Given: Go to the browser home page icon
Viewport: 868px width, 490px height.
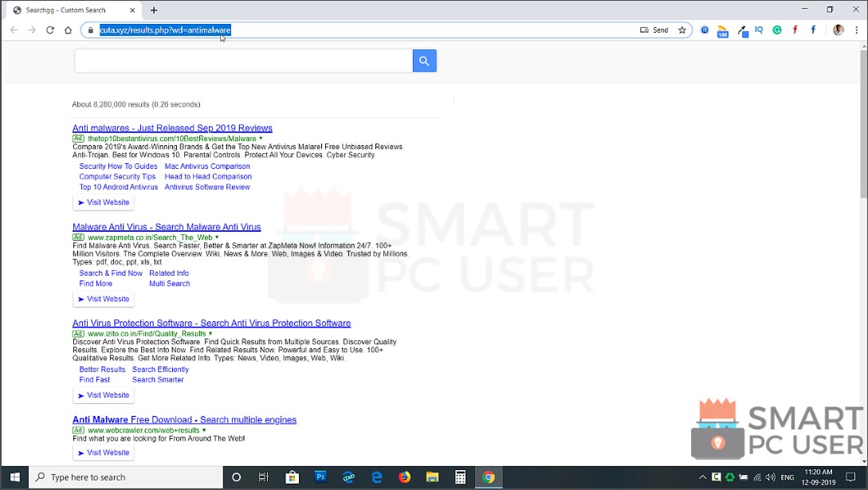Looking at the screenshot, I should point(69,29).
